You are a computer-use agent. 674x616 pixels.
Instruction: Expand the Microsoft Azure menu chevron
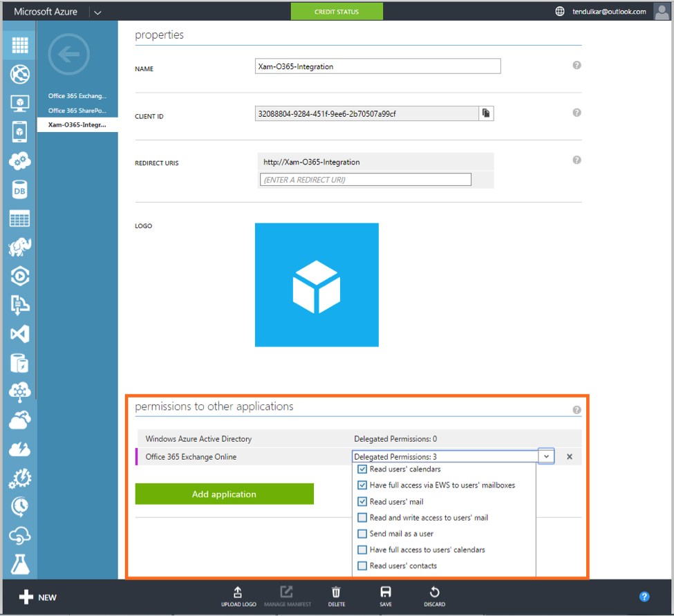click(97, 11)
